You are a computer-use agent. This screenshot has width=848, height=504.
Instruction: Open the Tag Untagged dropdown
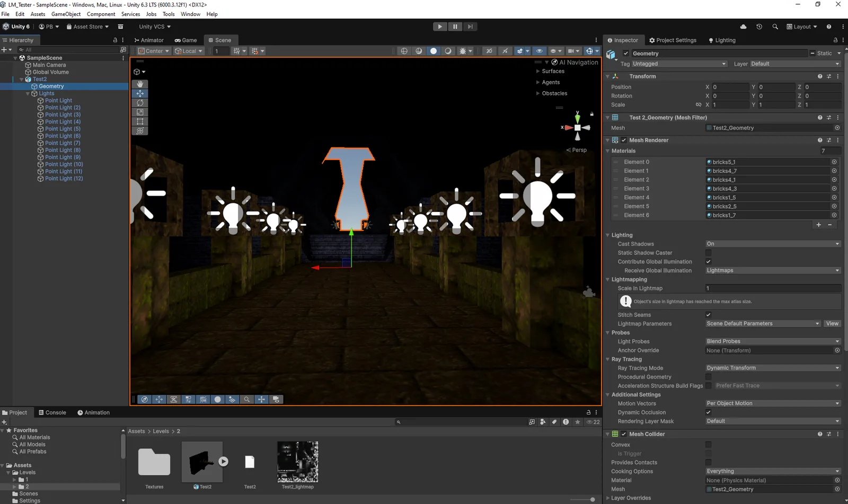click(x=679, y=64)
